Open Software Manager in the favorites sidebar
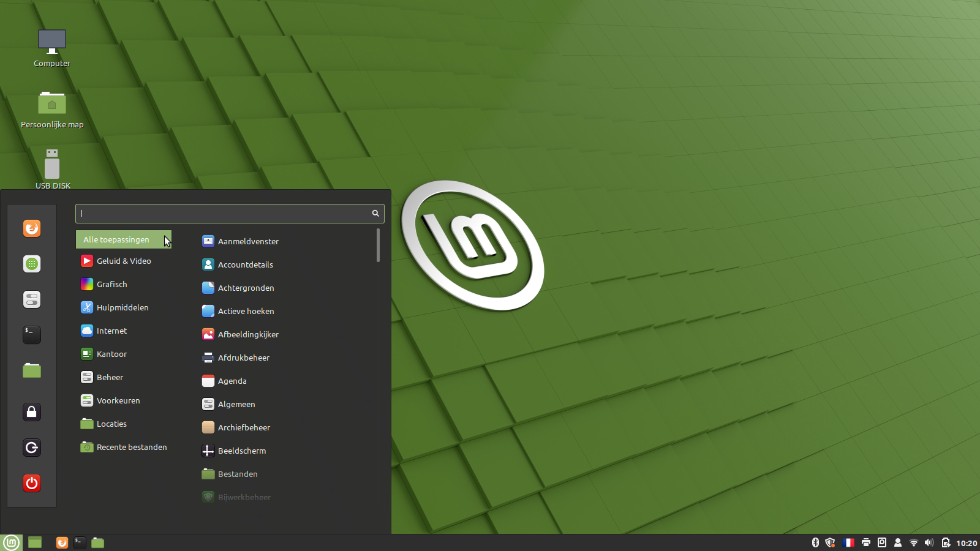 (32, 264)
